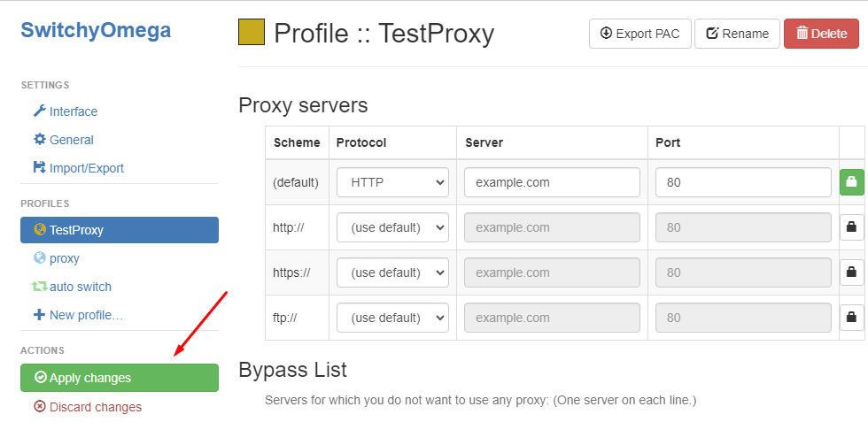Click the lock icon in ftp:// row

tap(851, 317)
